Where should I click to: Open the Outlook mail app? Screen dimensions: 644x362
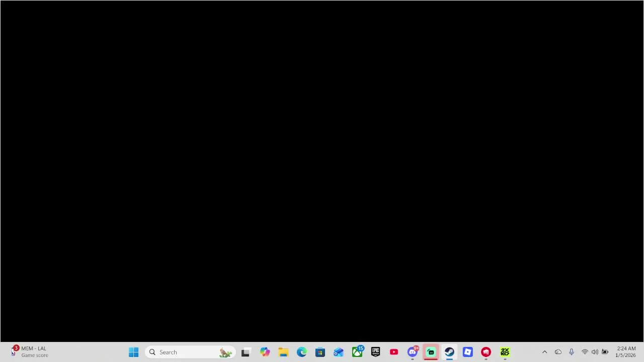(339, 352)
